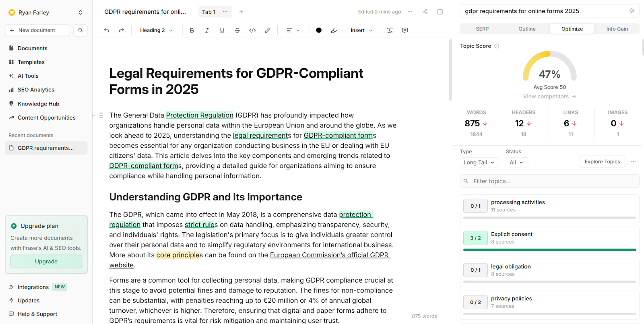This screenshot has height=324, width=644.
Task: Click View competitors link
Action: (549, 97)
